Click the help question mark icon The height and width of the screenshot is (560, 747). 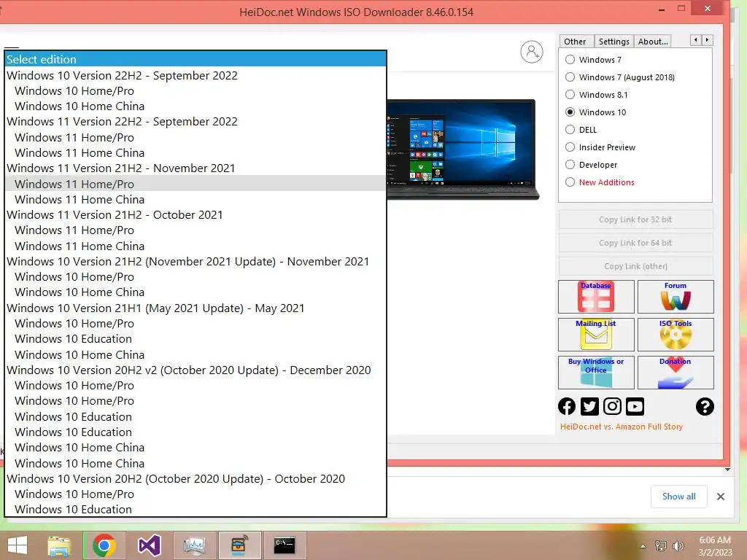[705, 407]
